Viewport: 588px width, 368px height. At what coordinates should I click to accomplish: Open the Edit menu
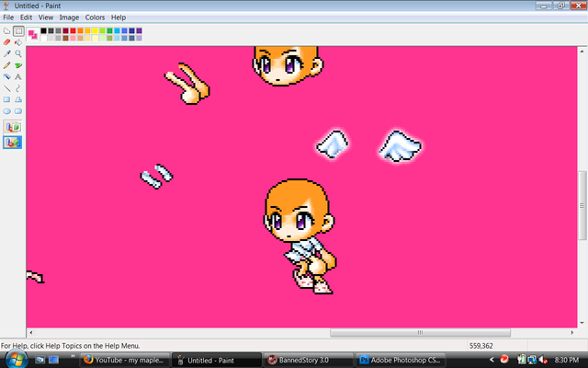26,17
